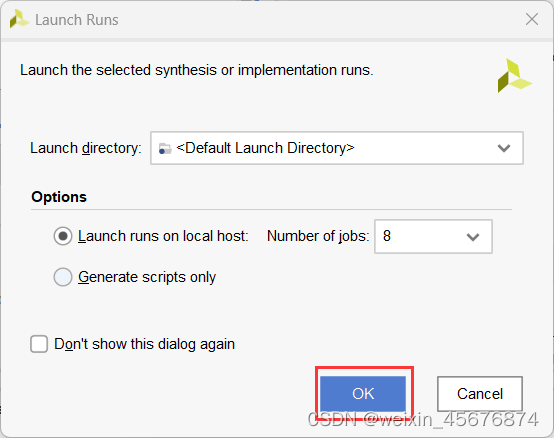Click the Launch directory label

pos(86,148)
